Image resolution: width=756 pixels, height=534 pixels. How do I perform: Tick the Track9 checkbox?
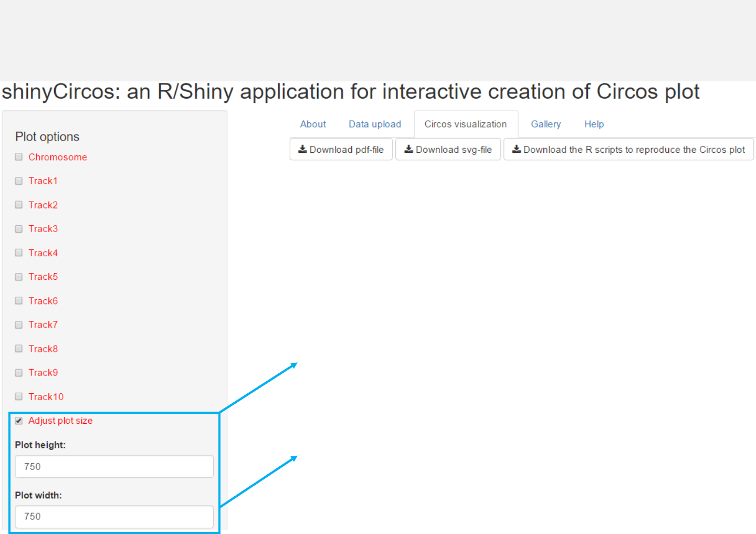19,373
